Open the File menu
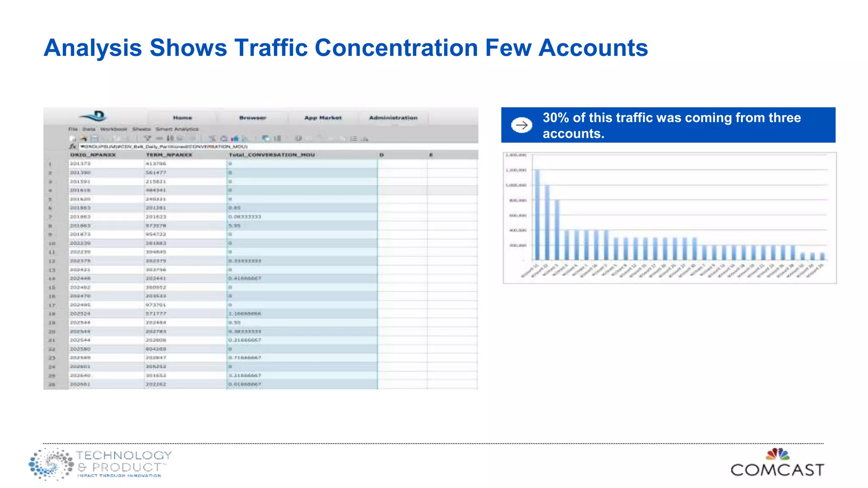Image resolution: width=868 pixels, height=488 pixels. coord(73,129)
